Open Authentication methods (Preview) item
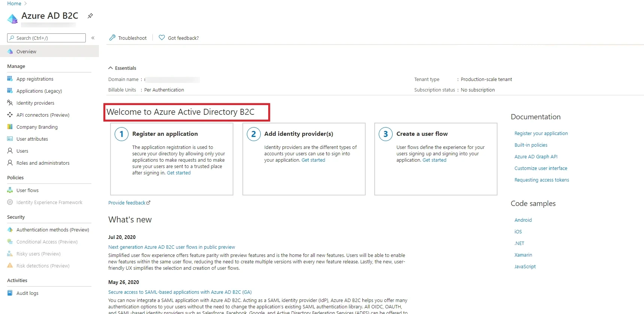 (53, 230)
